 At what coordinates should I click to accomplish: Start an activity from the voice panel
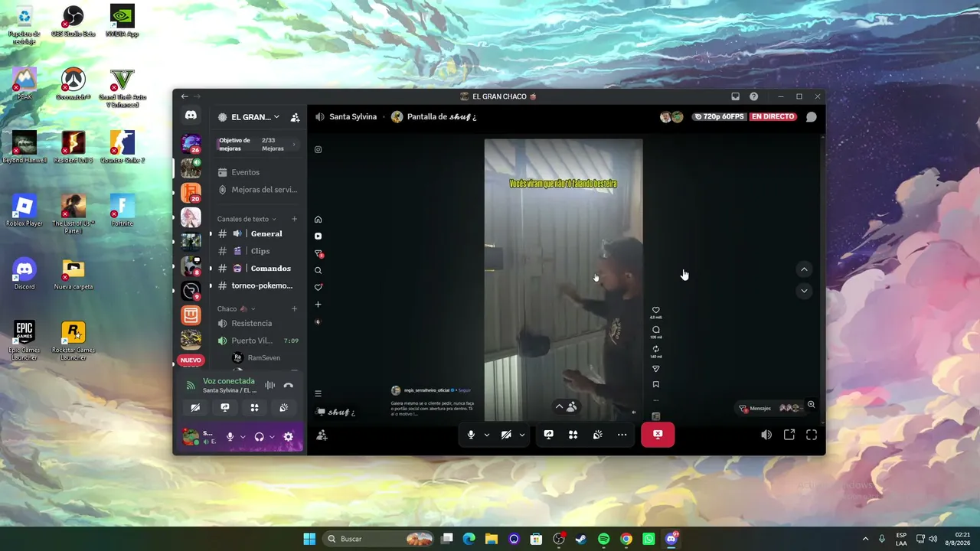[255, 408]
